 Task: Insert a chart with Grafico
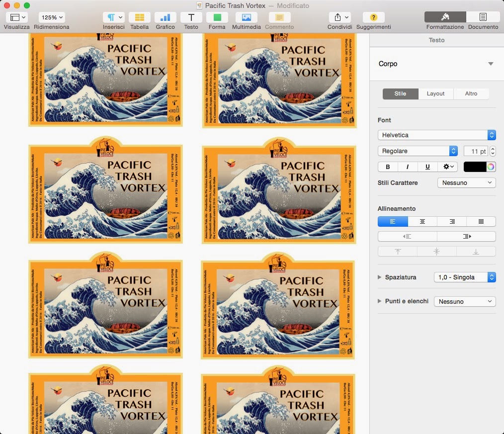(165, 17)
